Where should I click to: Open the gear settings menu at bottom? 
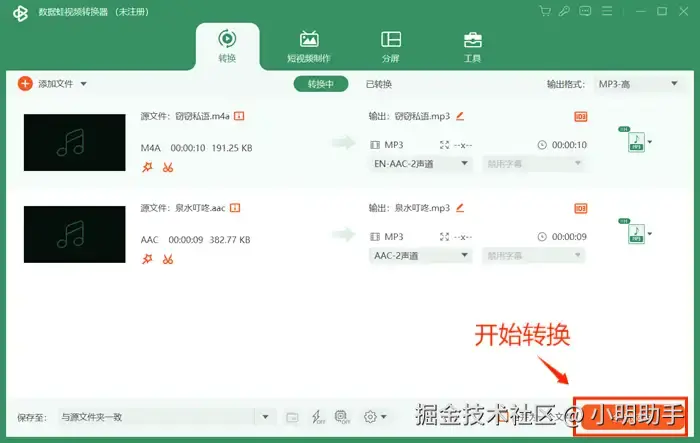(x=374, y=417)
